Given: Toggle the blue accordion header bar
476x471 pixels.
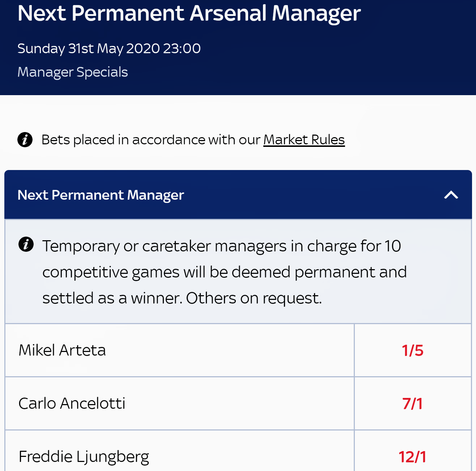Looking at the screenshot, I should tap(238, 195).
